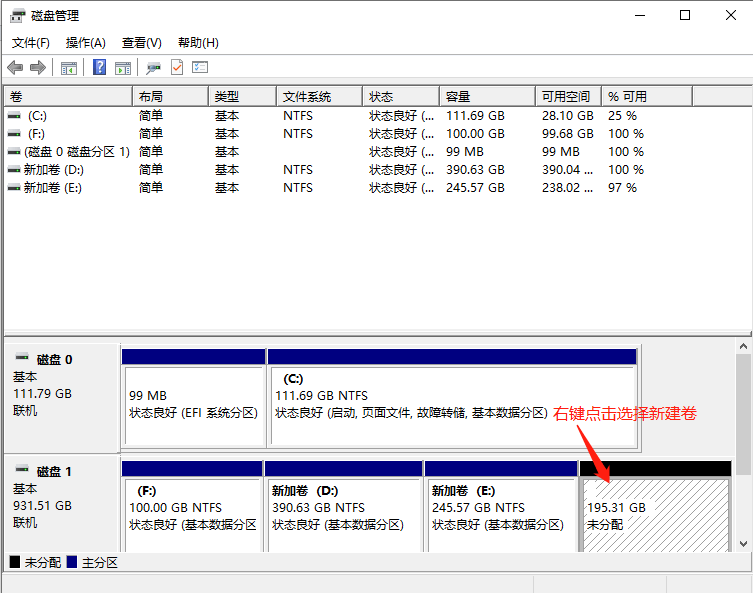Click the 390.63 GB capacity cell in list

(x=475, y=170)
